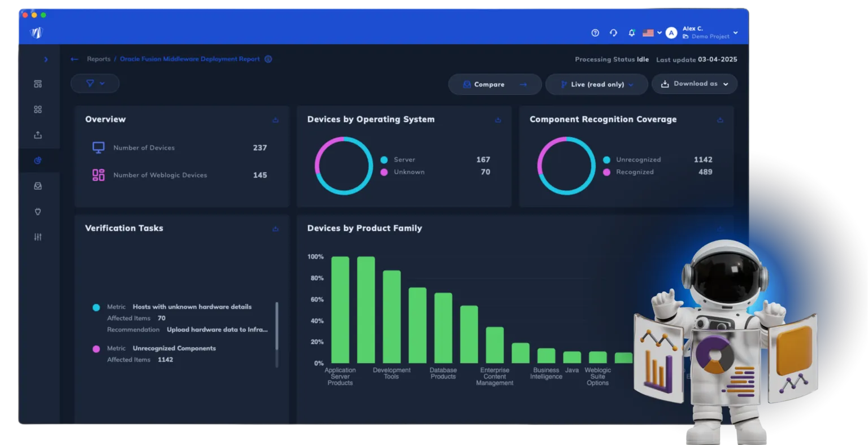The height and width of the screenshot is (445, 868).
Task: Open the inbox tray sidebar icon
Action: coord(38,186)
